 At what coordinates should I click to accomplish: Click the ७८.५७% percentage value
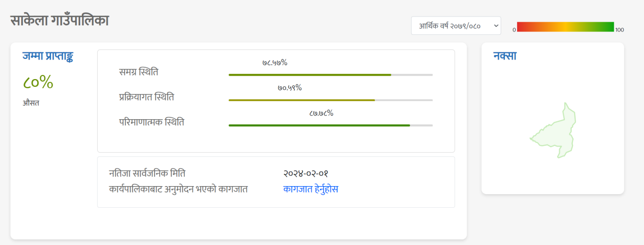coord(275,63)
